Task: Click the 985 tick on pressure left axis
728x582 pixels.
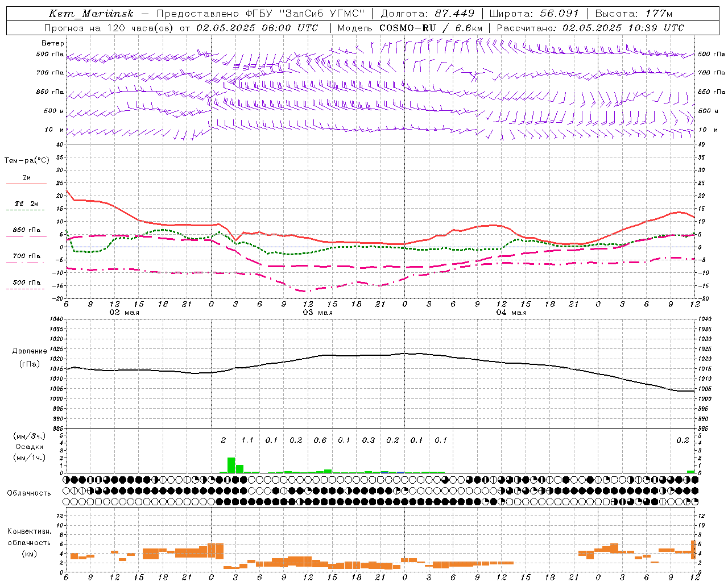Action: (57, 429)
